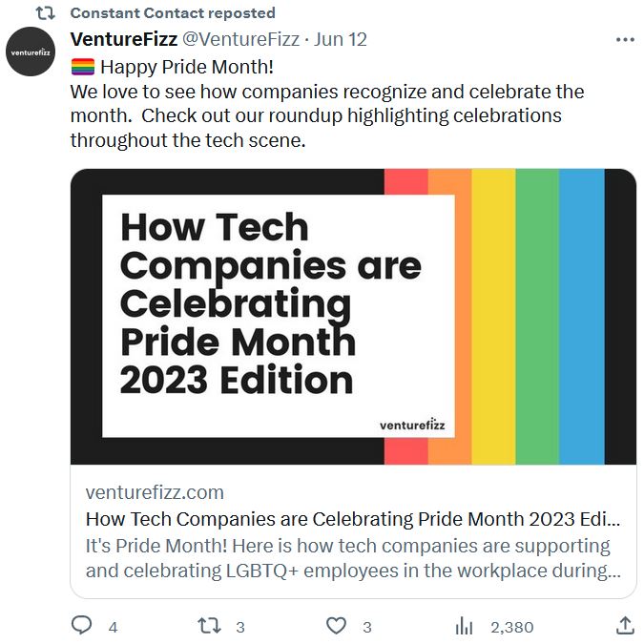Click the repost indicator icon above the tweet

coord(45,13)
